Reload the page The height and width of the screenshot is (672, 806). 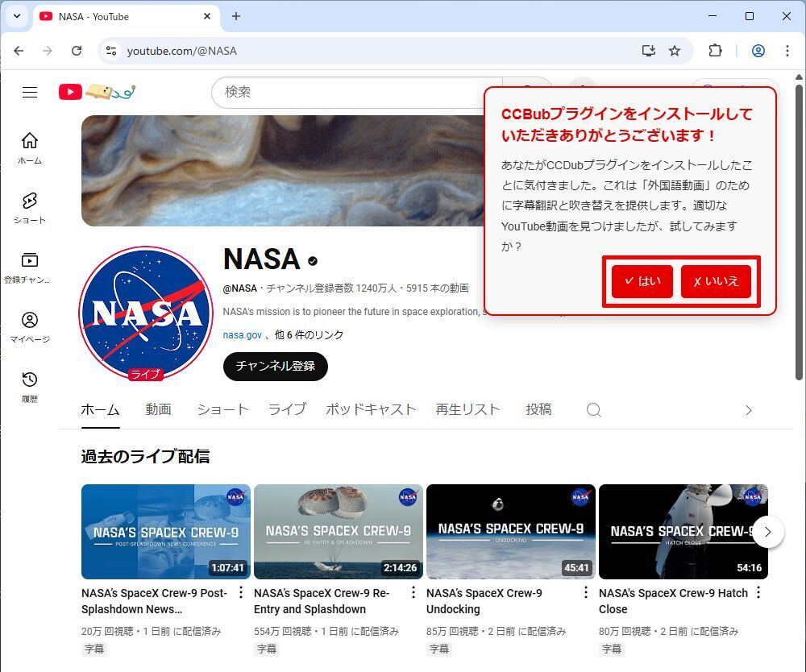click(x=77, y=50)
